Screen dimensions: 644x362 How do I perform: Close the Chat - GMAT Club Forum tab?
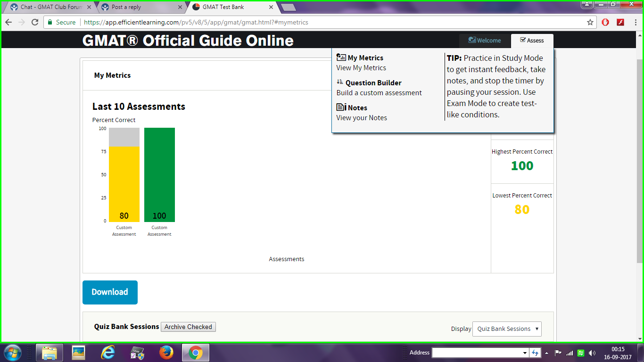click(x=89, y=7)
